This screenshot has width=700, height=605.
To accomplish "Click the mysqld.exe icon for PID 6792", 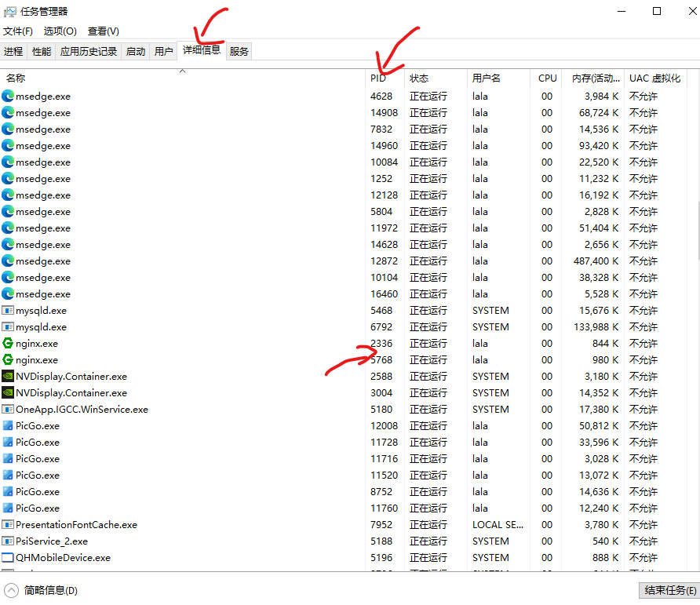I will pos(8,327).
